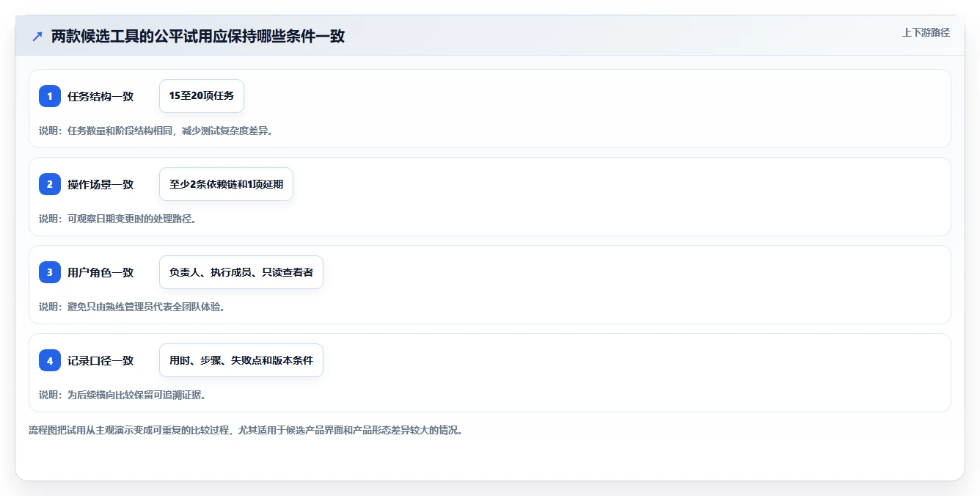980x496 pixels.
Task: Click the 上下游路径 label in the header
Action: pos(926,32)
